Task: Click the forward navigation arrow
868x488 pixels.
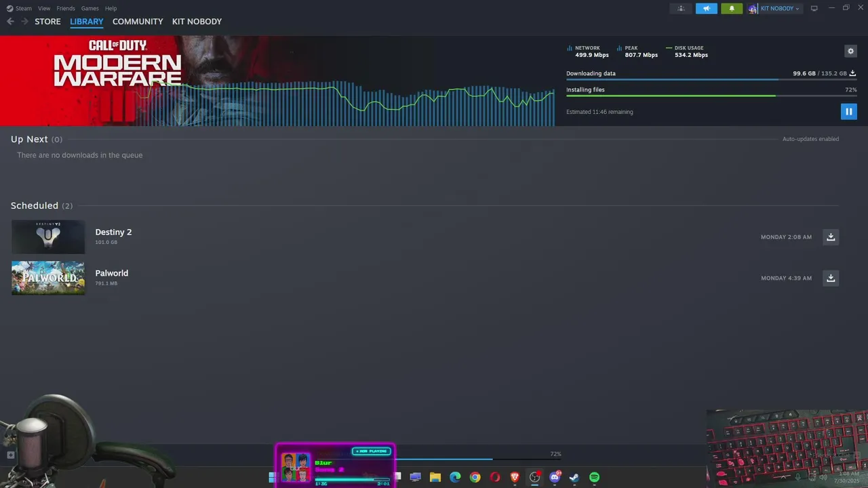Action: (x=24, y=22)
